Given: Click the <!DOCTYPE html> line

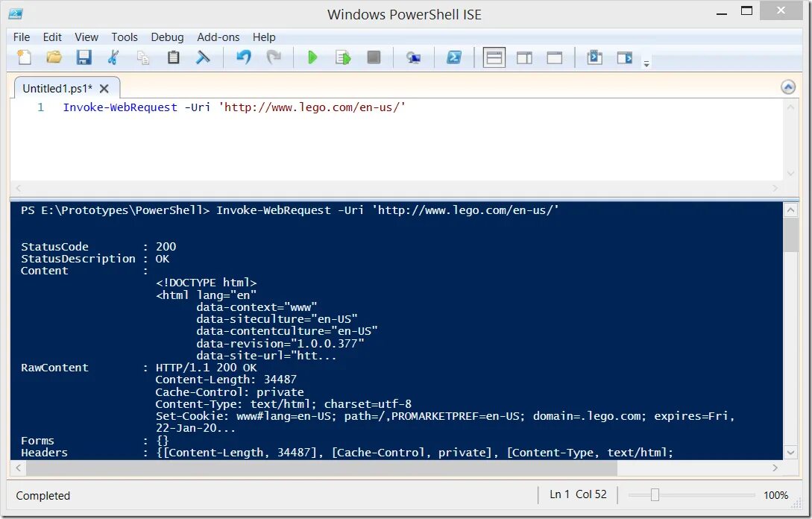Looking at the screenshot, I should (206, 283).
